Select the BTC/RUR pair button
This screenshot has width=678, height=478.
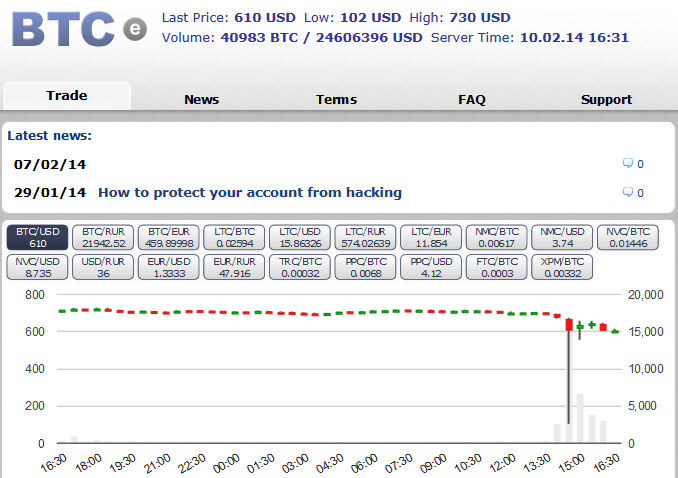click(x=103, y=237)
